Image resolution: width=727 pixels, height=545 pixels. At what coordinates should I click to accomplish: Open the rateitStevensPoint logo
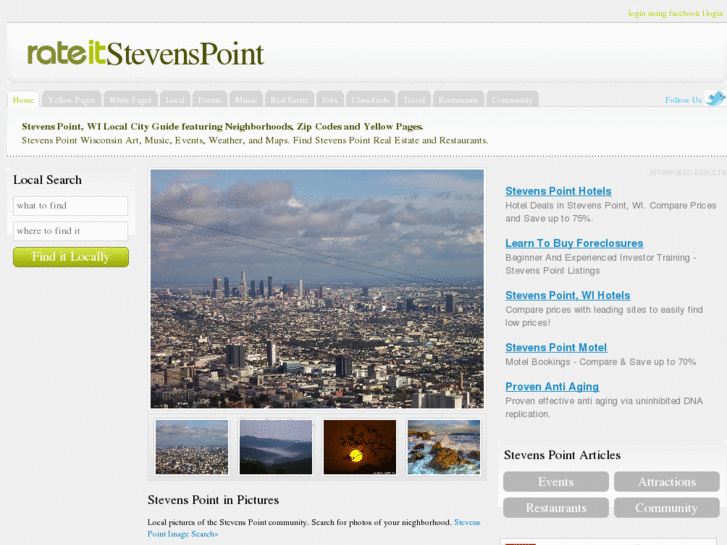146,53
